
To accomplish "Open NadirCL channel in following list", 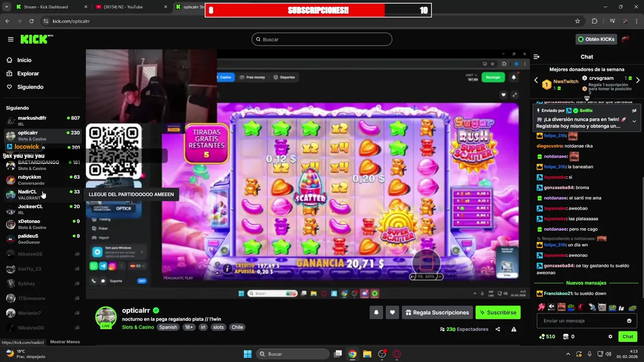I will tap(43, 195).
